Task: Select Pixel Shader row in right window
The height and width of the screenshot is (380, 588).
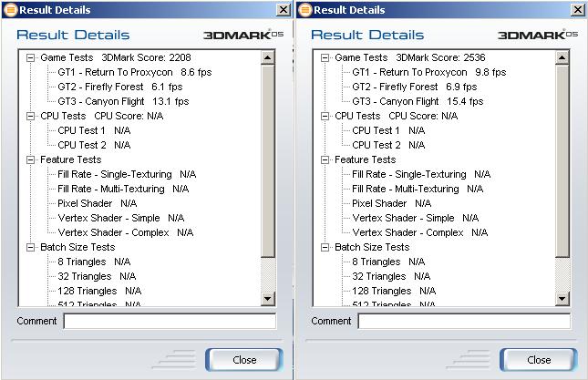Action: (391, 204)
